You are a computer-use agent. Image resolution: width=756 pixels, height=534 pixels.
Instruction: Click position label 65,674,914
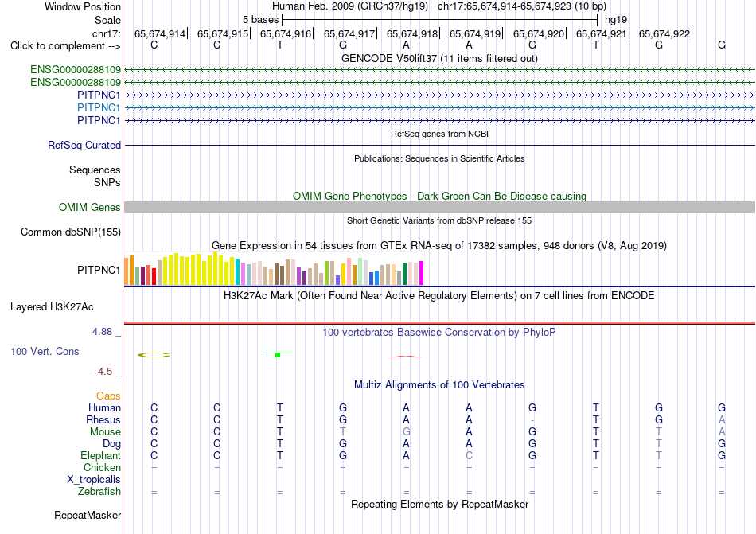coord(160,33)
